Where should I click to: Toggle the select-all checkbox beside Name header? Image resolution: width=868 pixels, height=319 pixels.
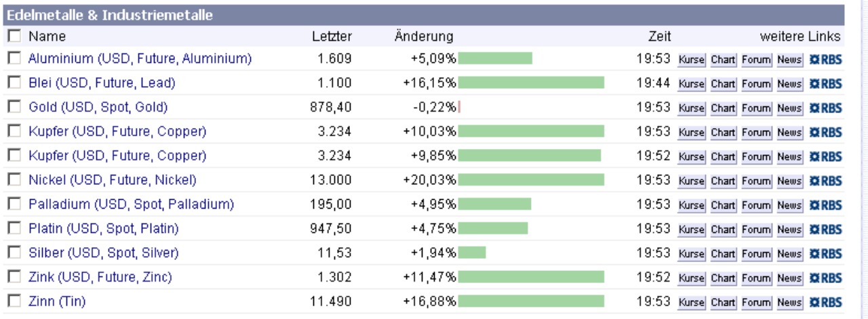(14, 36)
